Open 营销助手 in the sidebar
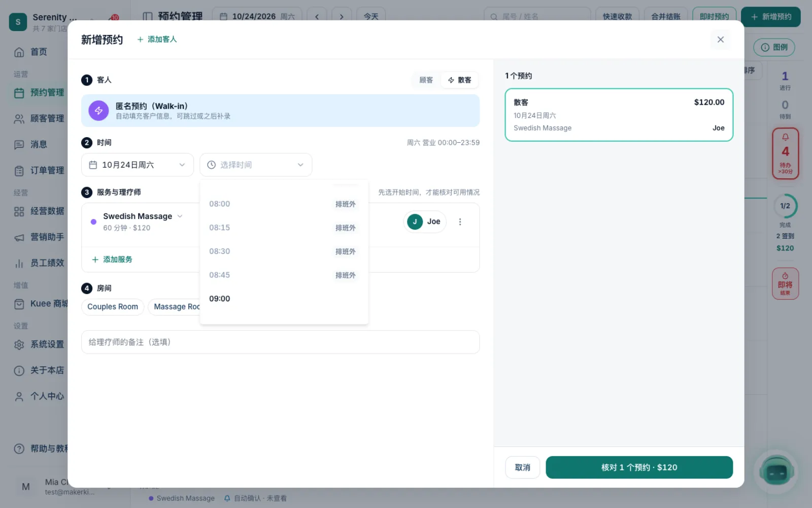812x508 pixels. pyautogui.click(x=38, y=237)
